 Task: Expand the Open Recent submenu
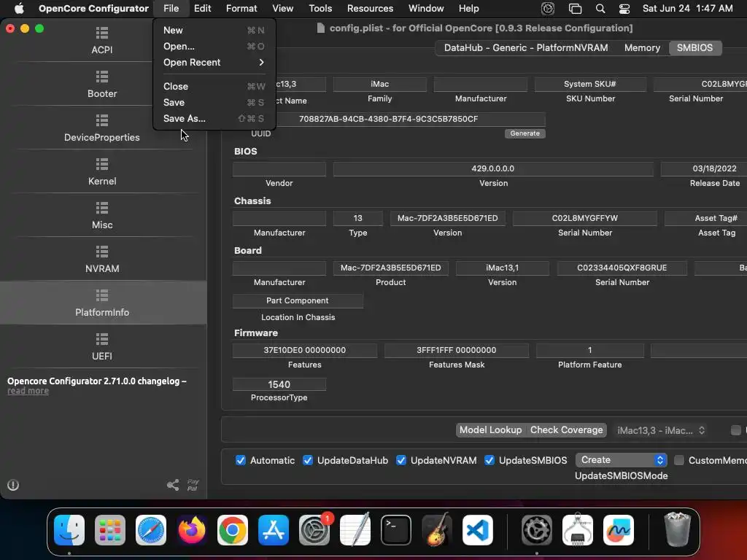tap(214, 63)
